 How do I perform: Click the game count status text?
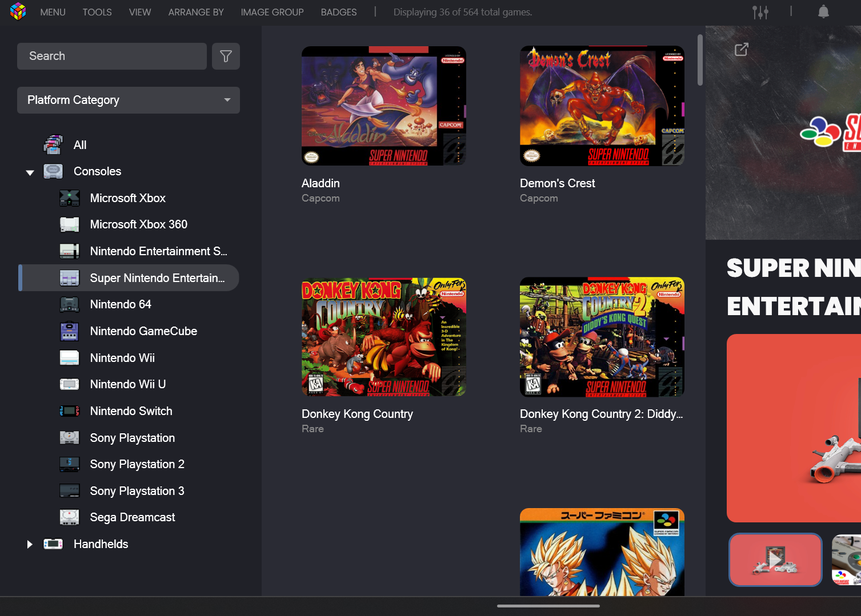(x=463, y=12)
